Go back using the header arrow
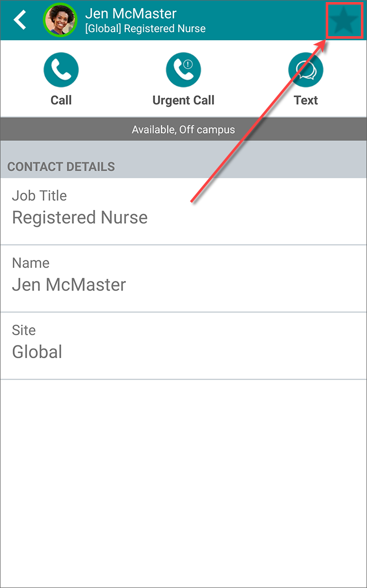367x588 pixels. (x=20, y=20)
